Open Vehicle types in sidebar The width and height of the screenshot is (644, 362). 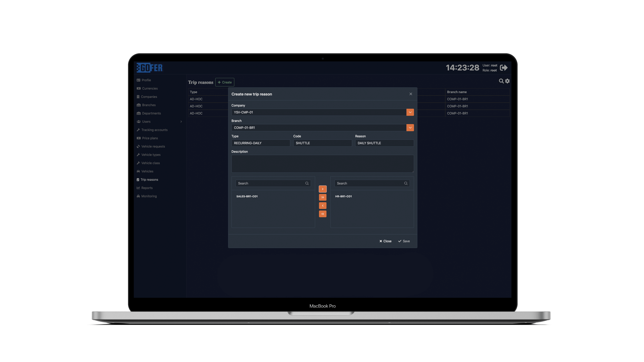coord(148,155)
